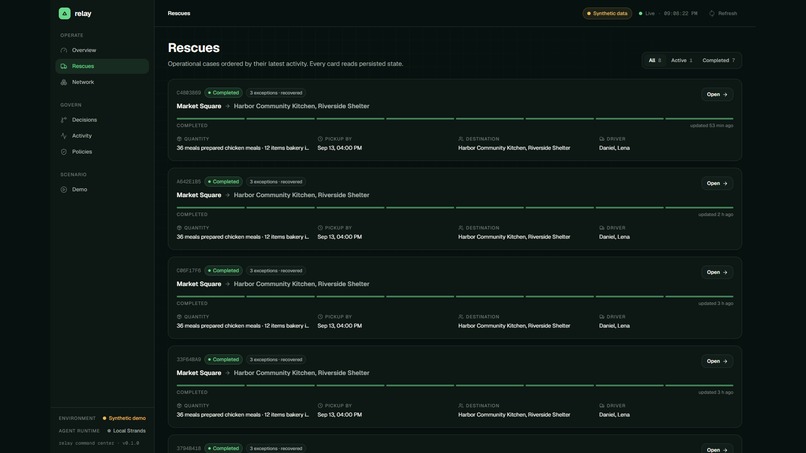The image size is (806, 453).
Task: Open the Decisions branch icon
Action: pyautogui.click(x=64, y=120)
